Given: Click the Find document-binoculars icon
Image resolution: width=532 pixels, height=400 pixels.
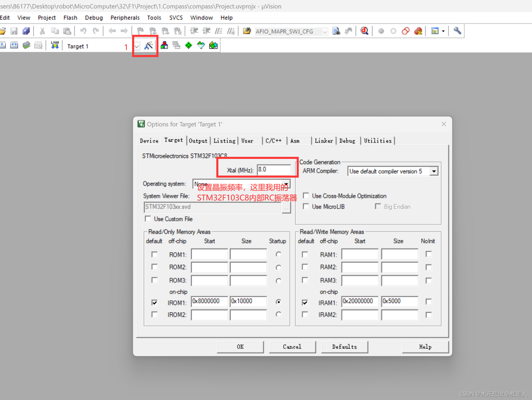Looking at the screenshot, I should 336,31.
